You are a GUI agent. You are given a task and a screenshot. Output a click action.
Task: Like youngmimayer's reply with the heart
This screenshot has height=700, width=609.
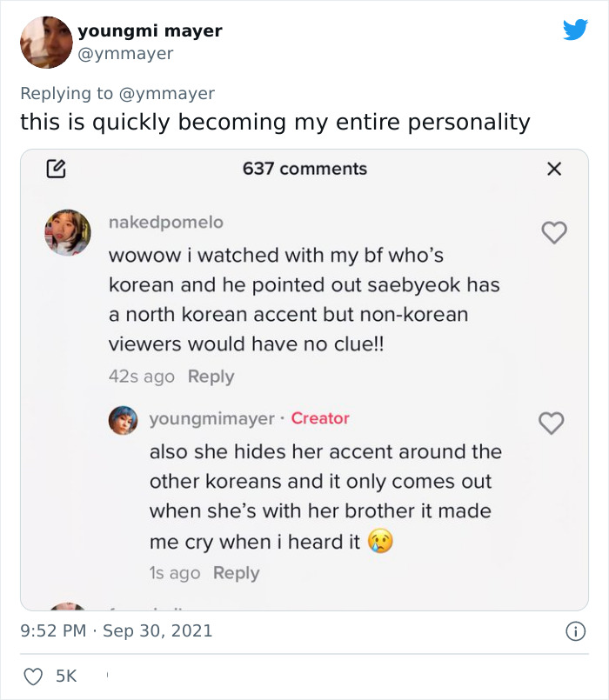coord(552,423)
